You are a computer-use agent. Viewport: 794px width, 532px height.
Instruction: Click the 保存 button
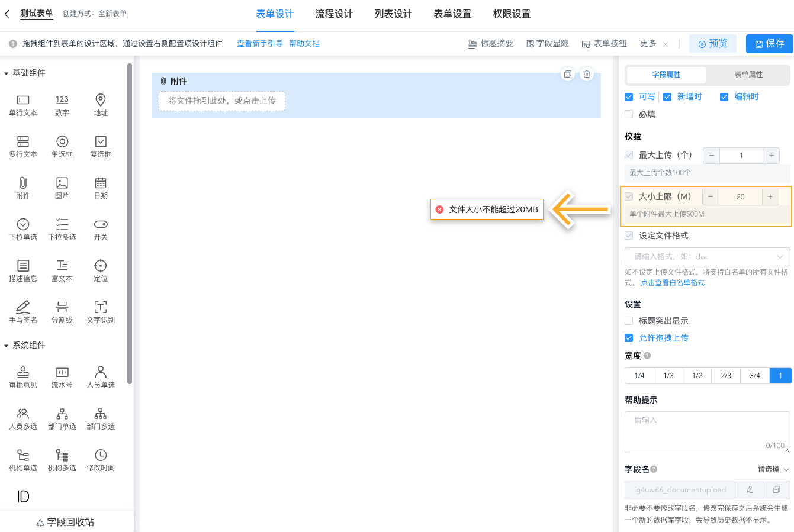[x=769, y=43]
